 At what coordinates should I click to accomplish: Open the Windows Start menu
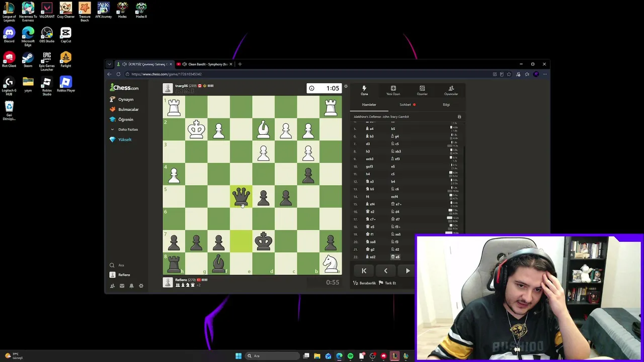point(238,356)
